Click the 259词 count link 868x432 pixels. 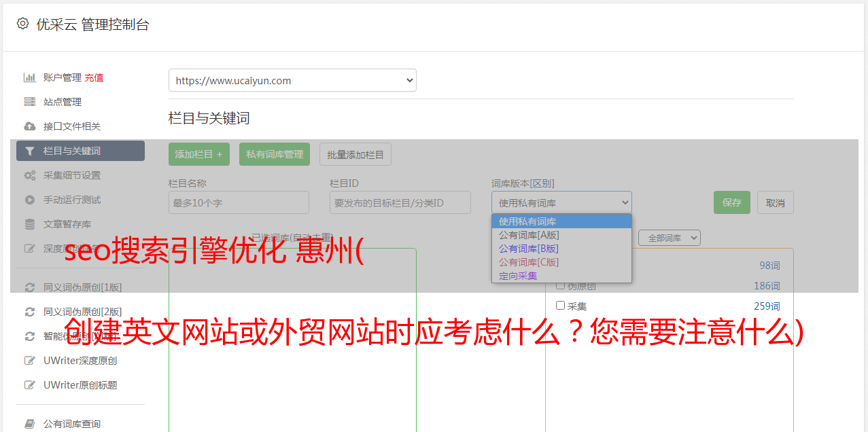(x=767, y=306)
